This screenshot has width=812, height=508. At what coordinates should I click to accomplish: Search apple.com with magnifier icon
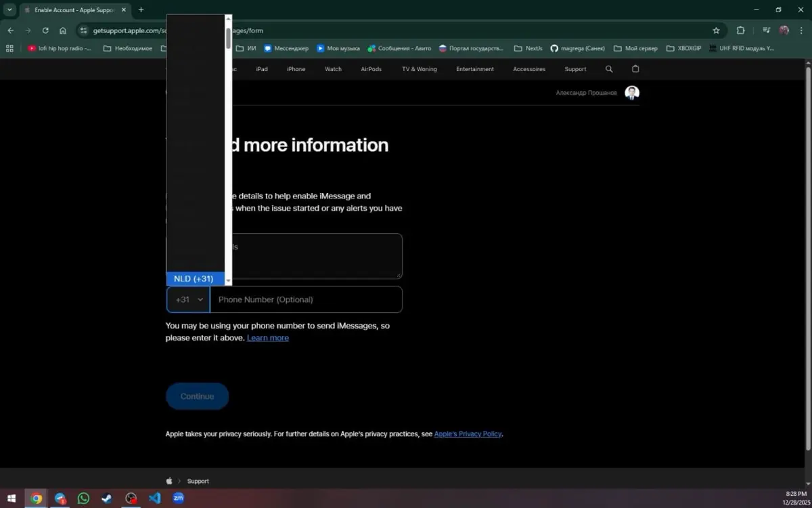[609, 69]
